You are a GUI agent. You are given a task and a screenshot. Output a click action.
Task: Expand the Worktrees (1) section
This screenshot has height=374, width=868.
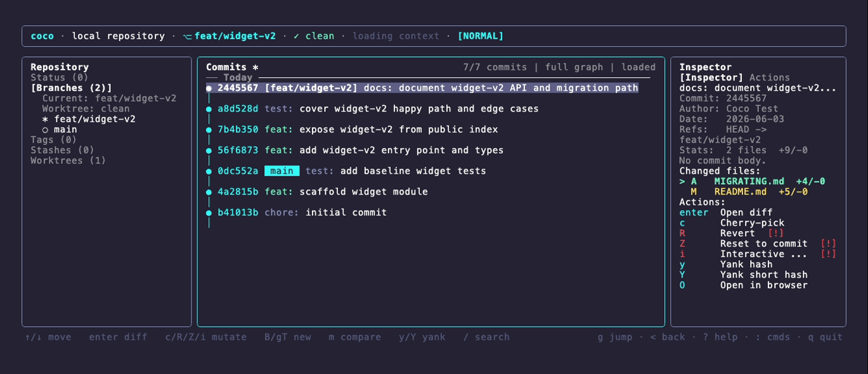pyautogui.click(x=68, y=160)
